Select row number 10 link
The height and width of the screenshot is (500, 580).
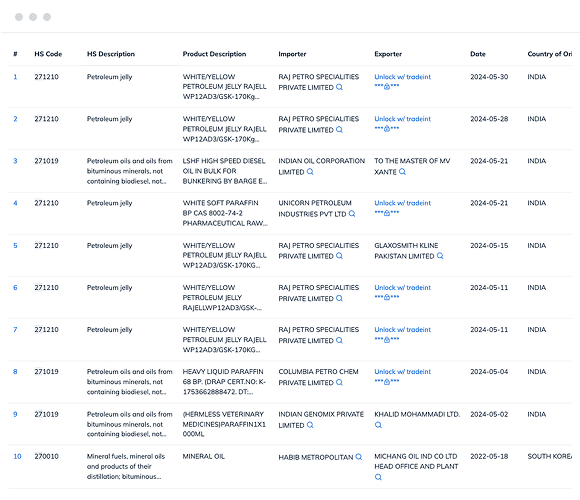click(17, 456)
